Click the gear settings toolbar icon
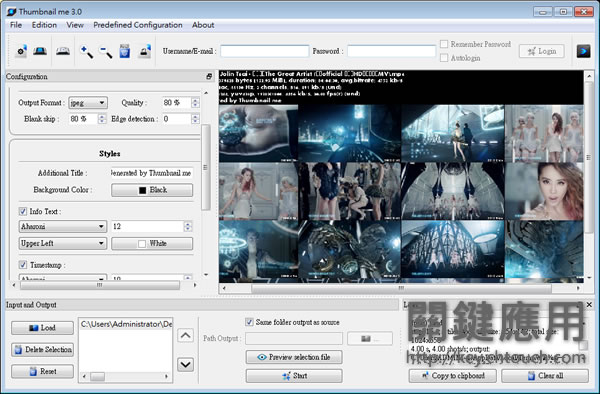 click(21, 51)
